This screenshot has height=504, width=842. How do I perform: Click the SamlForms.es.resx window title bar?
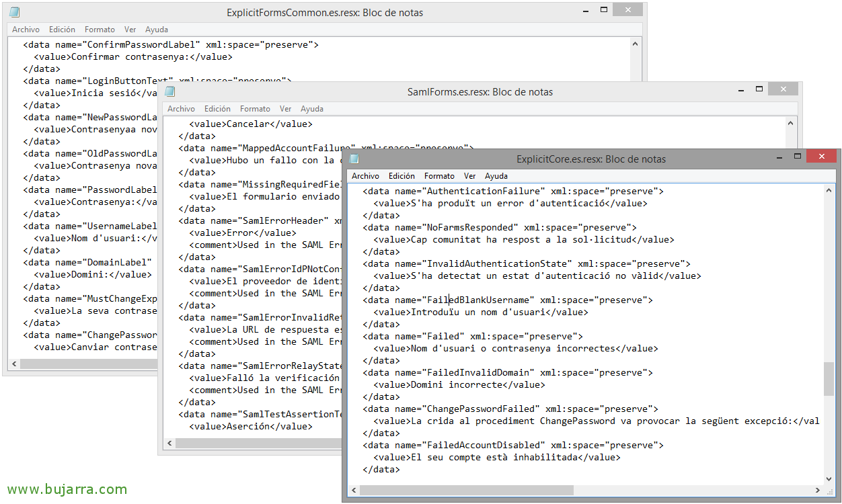tap(480, 91)
